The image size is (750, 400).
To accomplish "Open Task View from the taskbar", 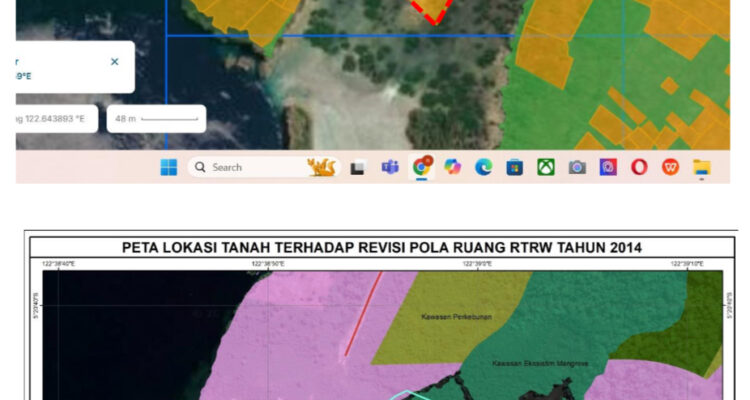I will [357, 167].
